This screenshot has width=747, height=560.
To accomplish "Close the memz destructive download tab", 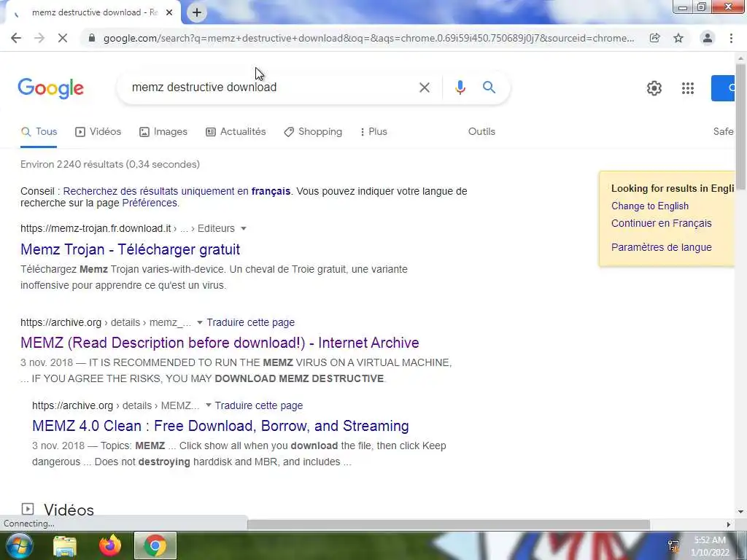I will click(x=169, y=12).
